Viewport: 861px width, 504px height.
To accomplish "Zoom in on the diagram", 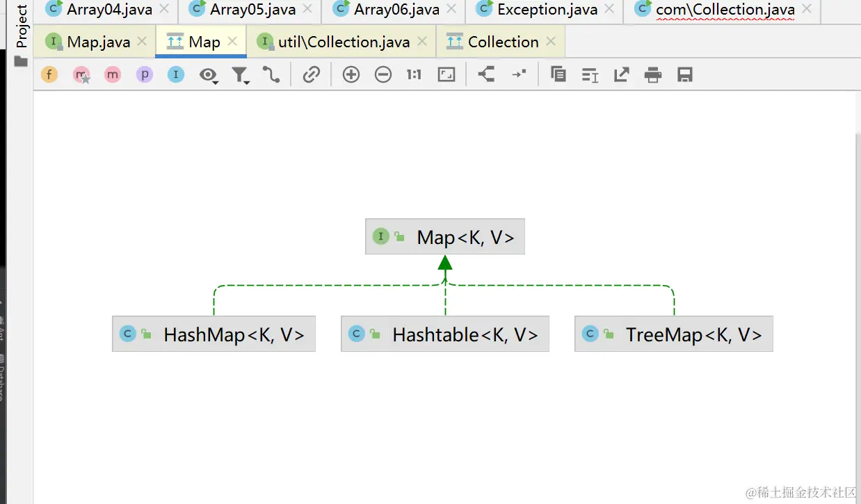I will pos(351,74).
